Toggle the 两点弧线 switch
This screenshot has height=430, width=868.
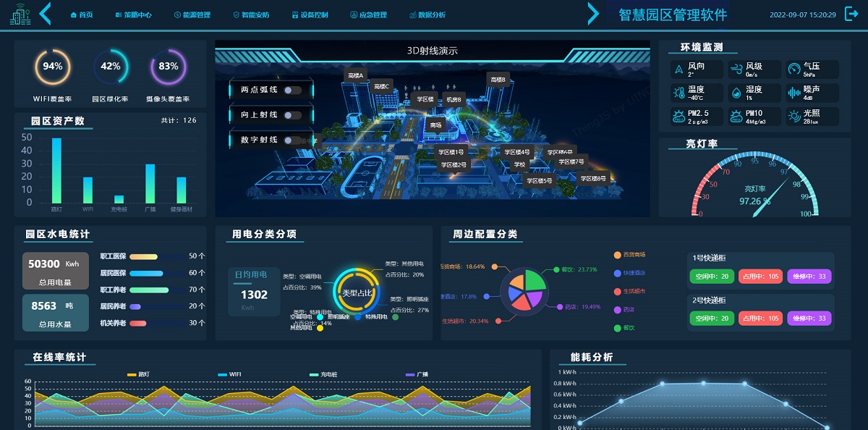tap(292, 90)
